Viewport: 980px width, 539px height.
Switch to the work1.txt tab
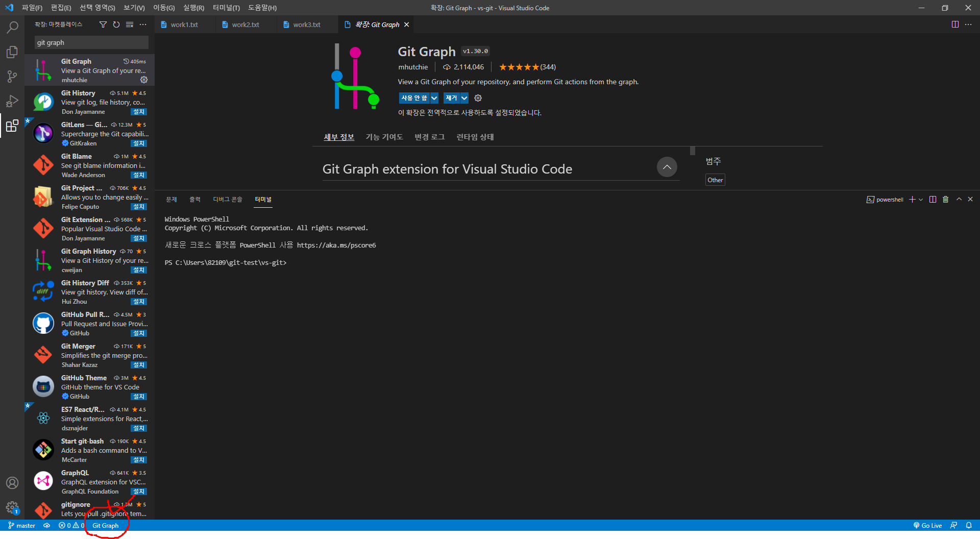click(x=184, y=24)
